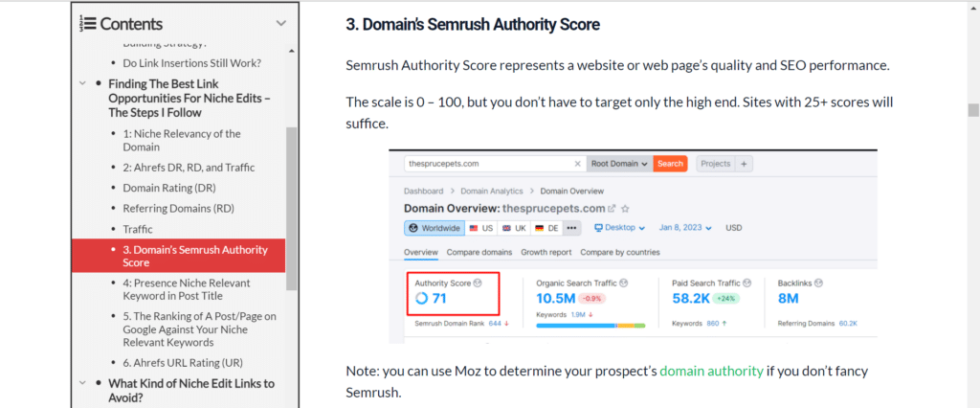Click the Dashboard breadcrumb in screenshot

pos(424,191)
